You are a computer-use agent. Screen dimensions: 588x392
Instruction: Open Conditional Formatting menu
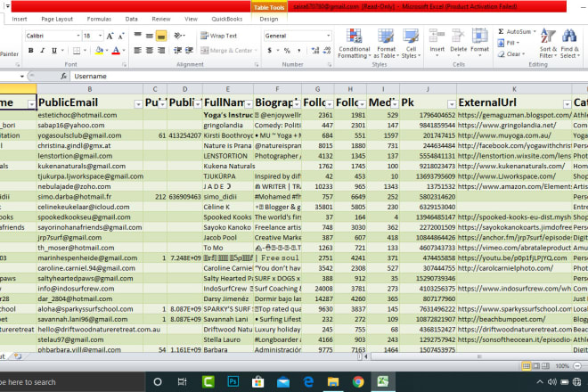click(354, 44)
